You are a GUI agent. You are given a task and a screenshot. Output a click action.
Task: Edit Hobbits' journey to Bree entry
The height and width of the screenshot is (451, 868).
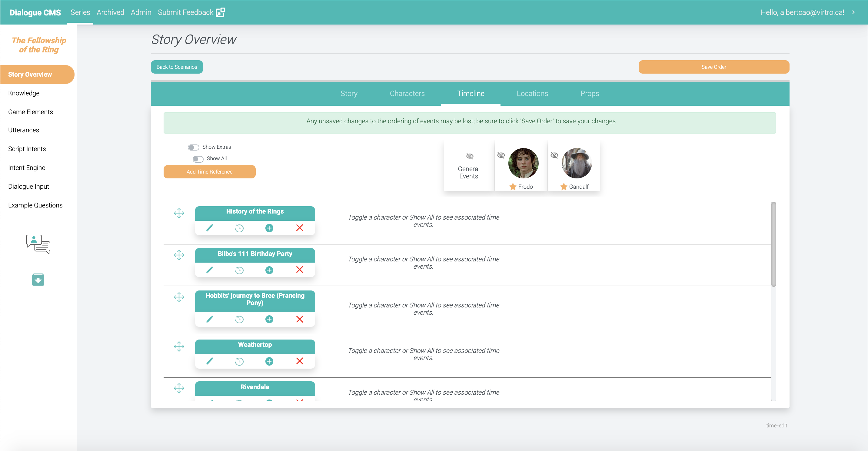(210, 319)
